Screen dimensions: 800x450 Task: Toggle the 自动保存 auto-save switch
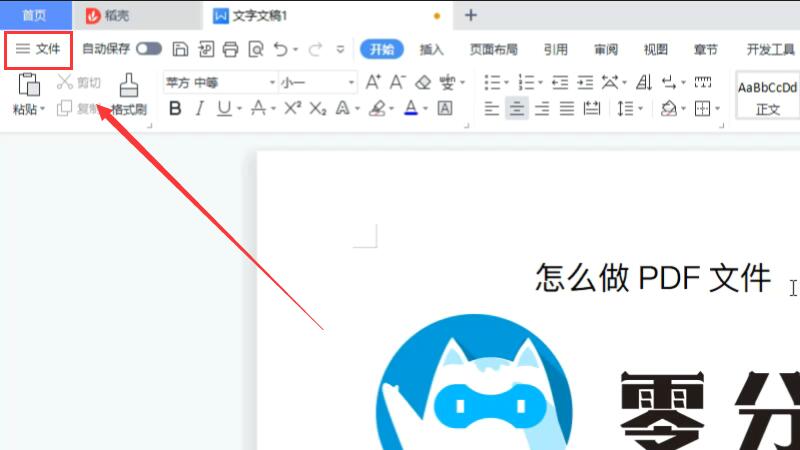[149, 48]
